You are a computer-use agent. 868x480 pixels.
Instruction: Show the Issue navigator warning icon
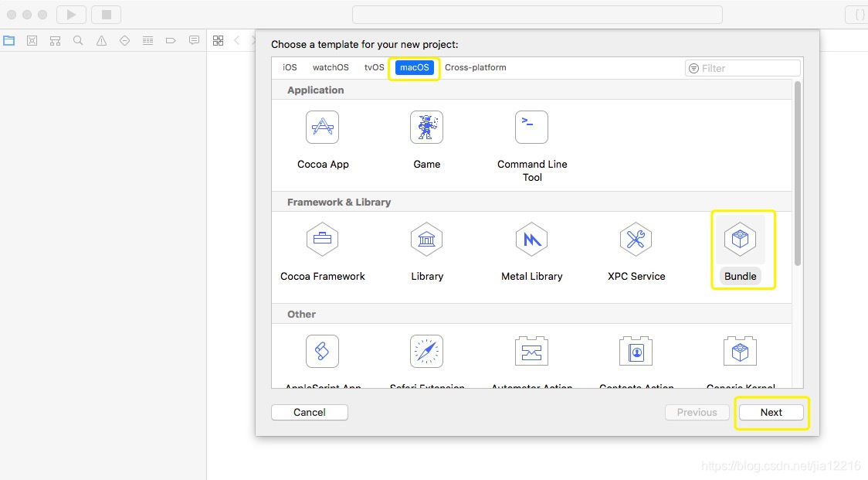pyautogui.click(x=101, y=40)
